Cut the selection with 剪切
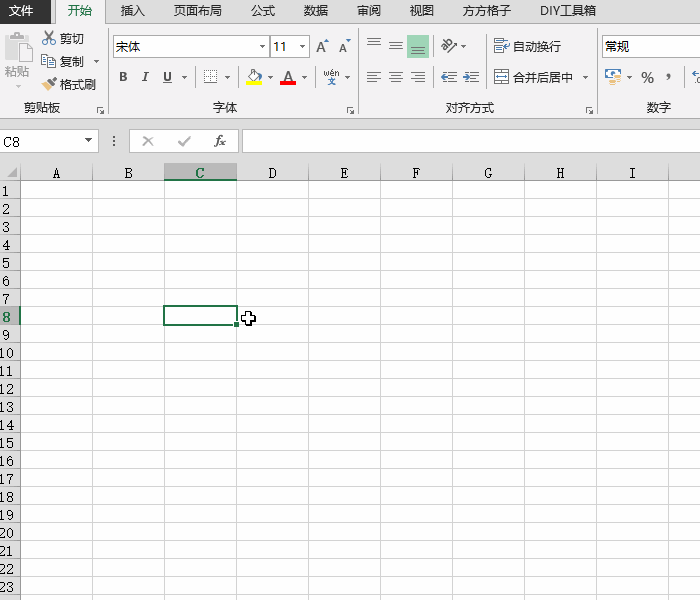 click(x=62, y=38)
